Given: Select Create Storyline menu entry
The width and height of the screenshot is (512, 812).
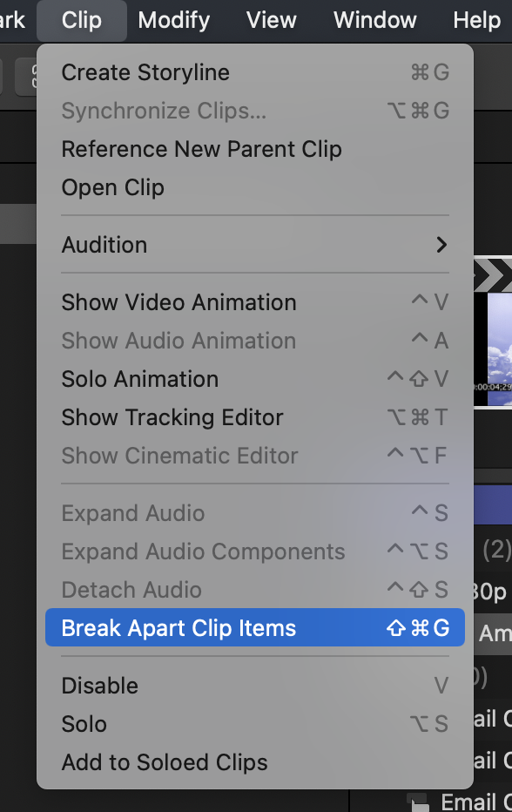Looking at the screenshot, I should [255, 72].
